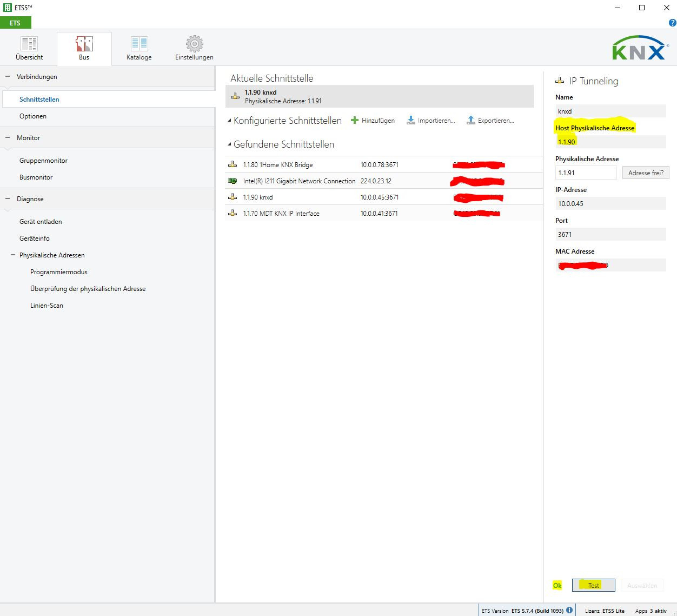Click the Test button
The height and width of the screenshot is (616, 677).
[594, 585]
